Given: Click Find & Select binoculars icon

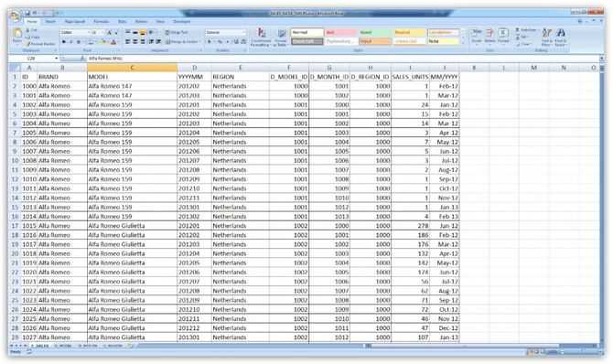Looking at the screenshot, I should tap(560, 37).
